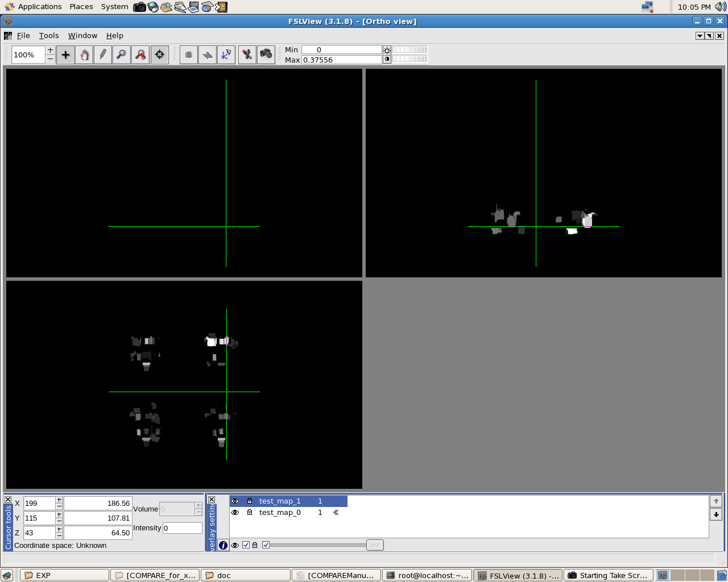Decrease the Z coordinate value
Image resolution: width=728 pixels, height=582 pixels.
[59, 536]
